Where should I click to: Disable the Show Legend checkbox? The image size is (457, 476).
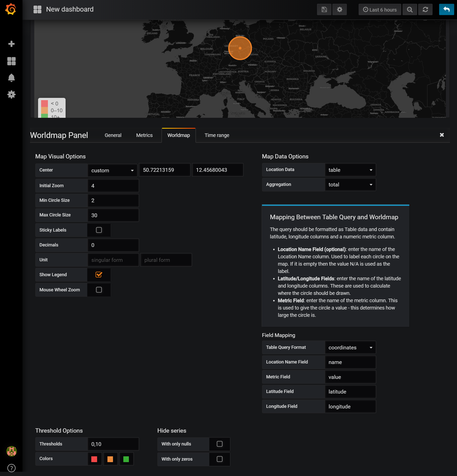coord(99,275)
